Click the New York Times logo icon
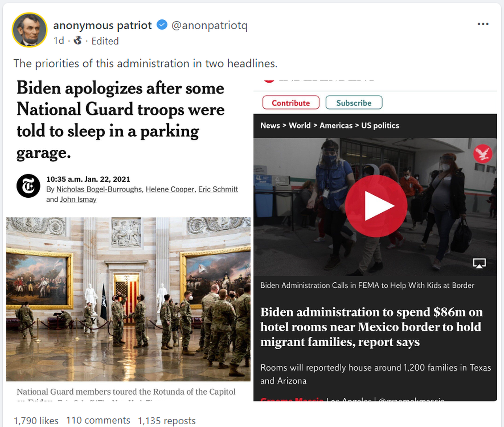This screenshot has width=504, height=427. tap(28, 186)
